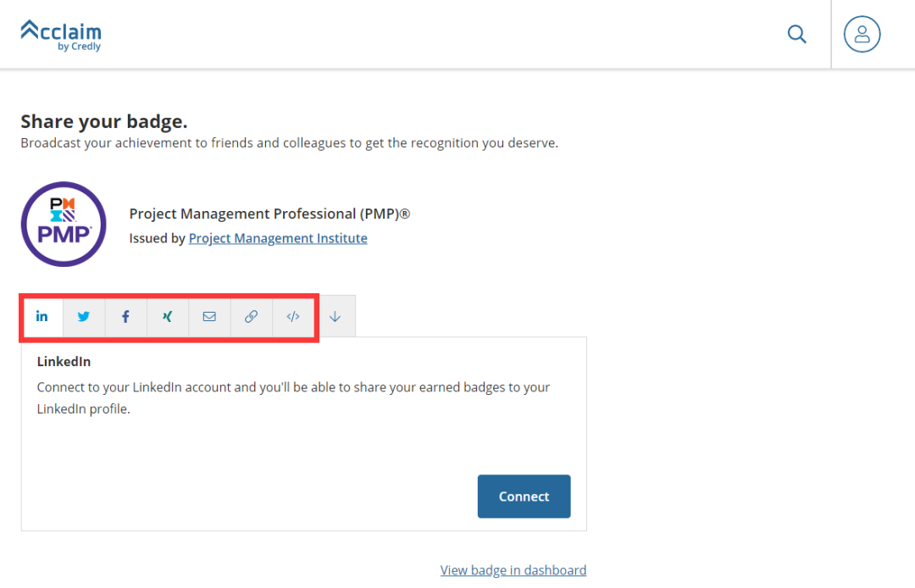Select the Twitter share tab
915x588 pixels.
pyautogui.click(x=84, y=316)
